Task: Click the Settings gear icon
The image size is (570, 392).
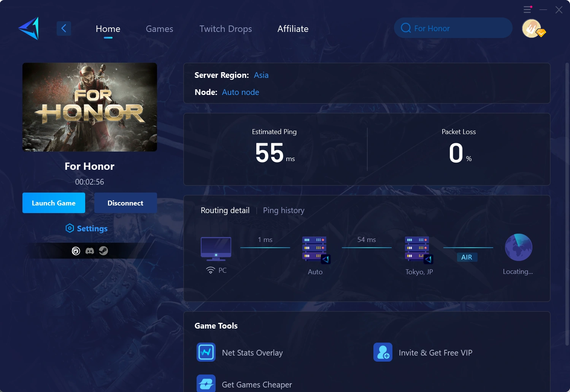Action: pyautogui.click(x=70, y=228)
